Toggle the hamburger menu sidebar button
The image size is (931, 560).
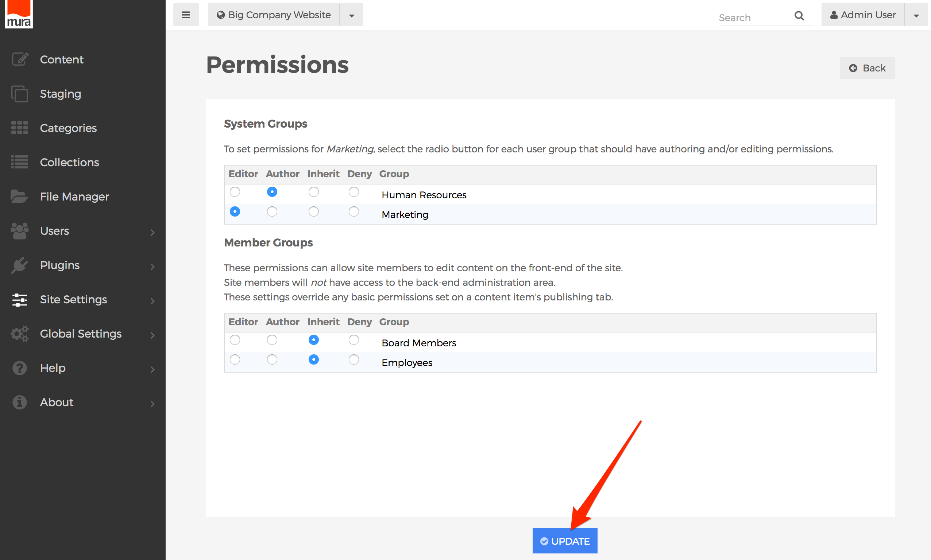click(x=185, y=15)
